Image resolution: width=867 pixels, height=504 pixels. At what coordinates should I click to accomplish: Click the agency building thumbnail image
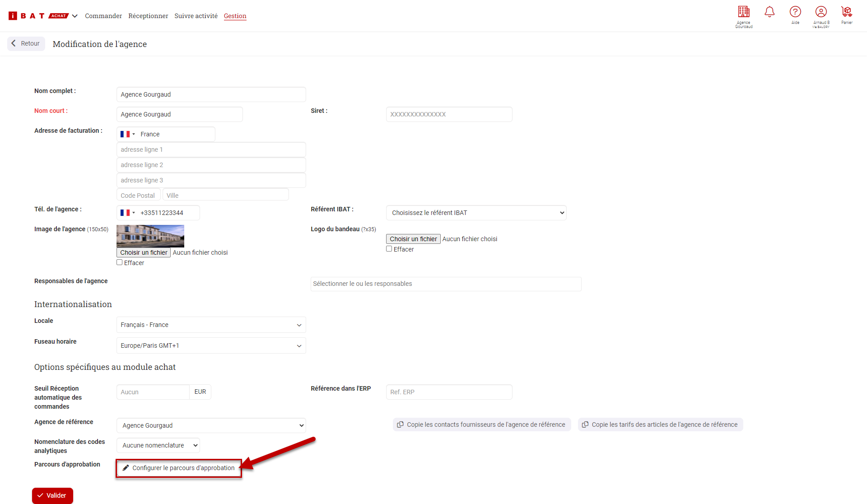point(150,236)
